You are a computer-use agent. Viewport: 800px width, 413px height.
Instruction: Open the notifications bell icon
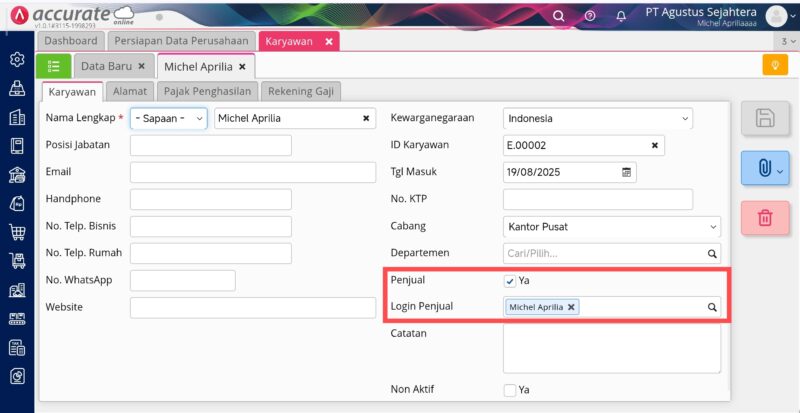coord(621,16)
